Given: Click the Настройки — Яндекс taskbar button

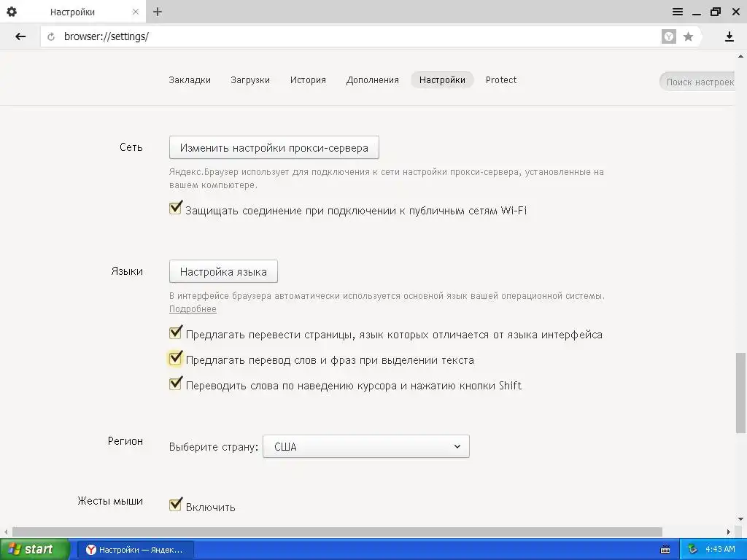Looking at the screenshot, I should coord(135,550).
